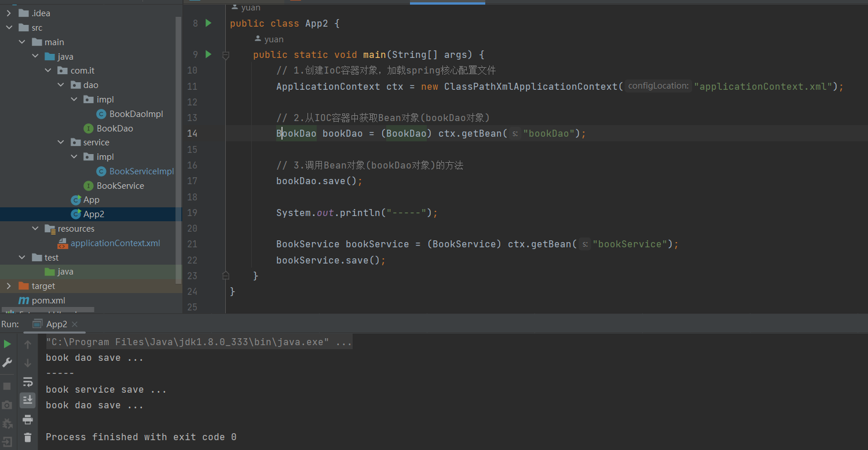Click fold end marker at line 23
The image size is (868, 450).
[226, 276]
